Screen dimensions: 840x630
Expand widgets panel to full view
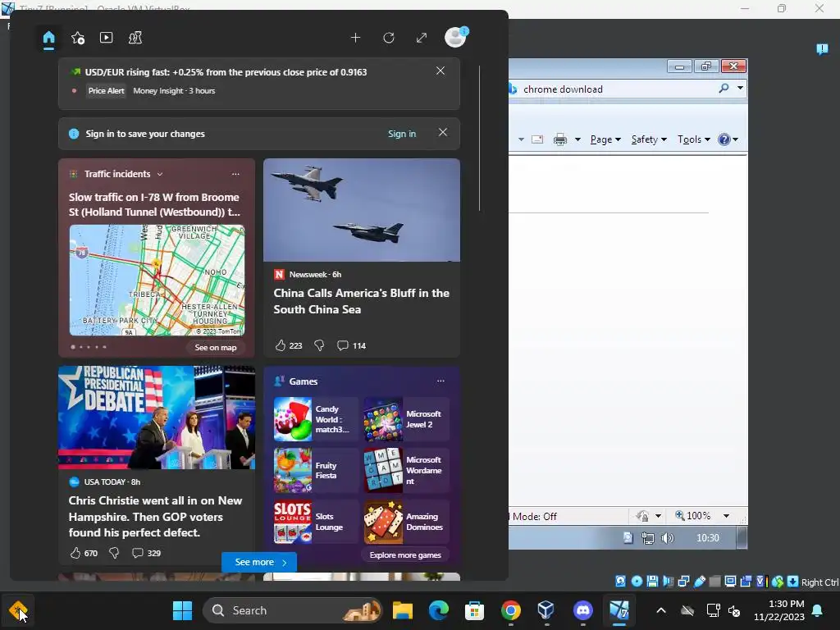[x=422, y=38]
